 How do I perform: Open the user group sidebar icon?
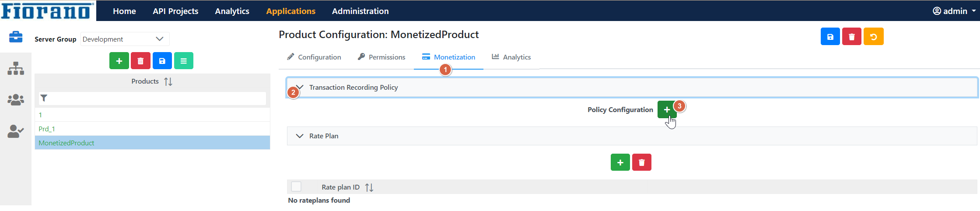tap(16, 100)
